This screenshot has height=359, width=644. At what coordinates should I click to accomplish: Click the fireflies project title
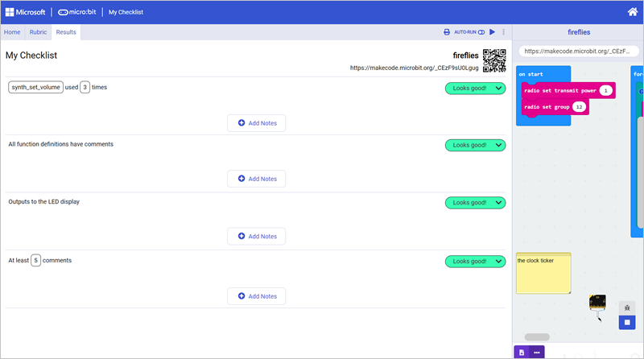click(x=465, y=56)
